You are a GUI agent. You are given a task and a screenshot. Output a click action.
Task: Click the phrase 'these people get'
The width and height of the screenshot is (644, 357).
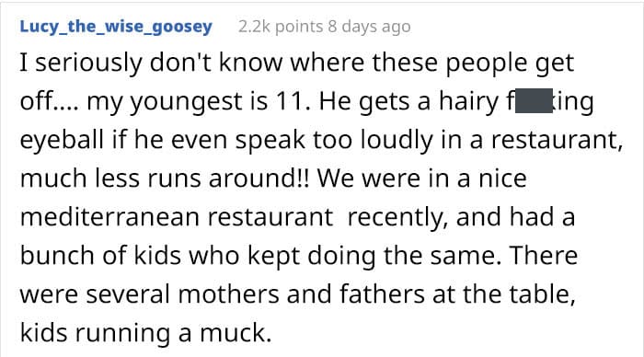pyautogui.click(x=473, y=63)
